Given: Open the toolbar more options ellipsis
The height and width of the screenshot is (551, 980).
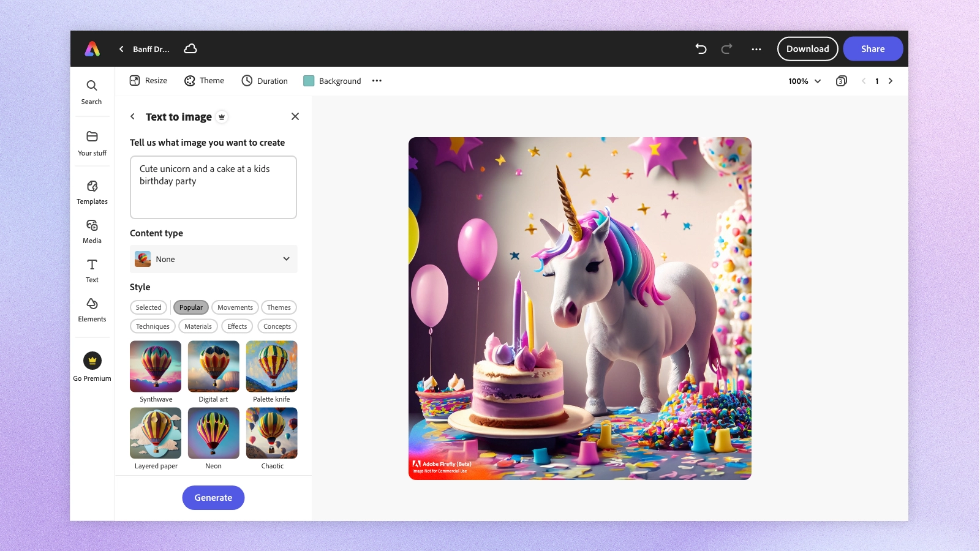Looking at the screenshot, I should click(377, 81).
